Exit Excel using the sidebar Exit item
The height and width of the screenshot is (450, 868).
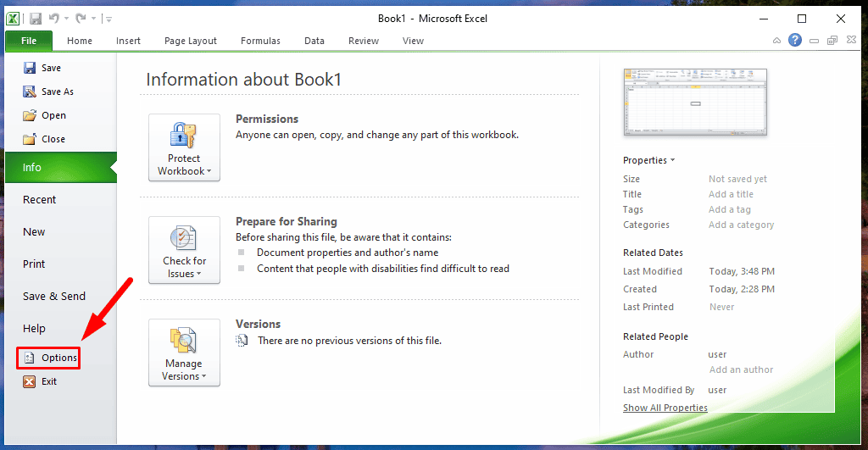tap(49, 381)
